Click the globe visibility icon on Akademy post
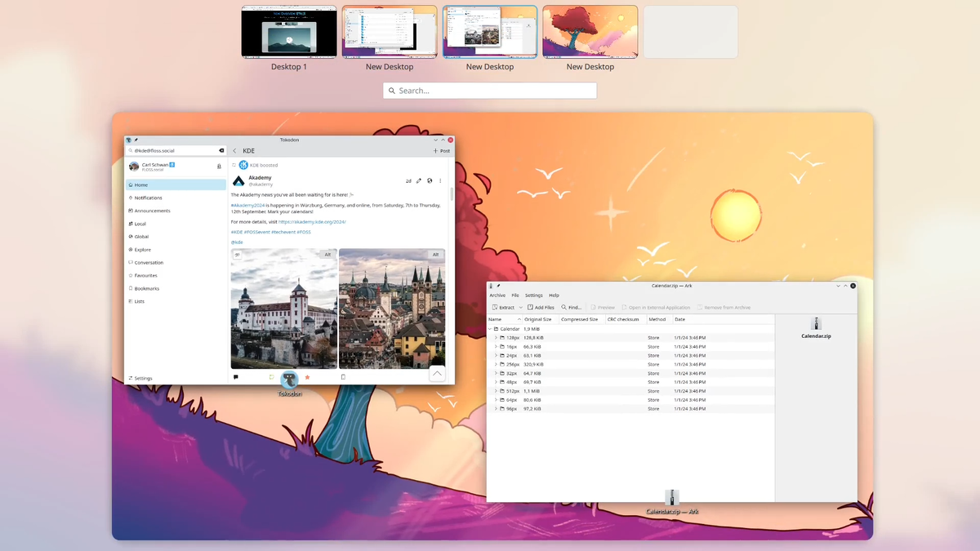 tap(430, 181)
